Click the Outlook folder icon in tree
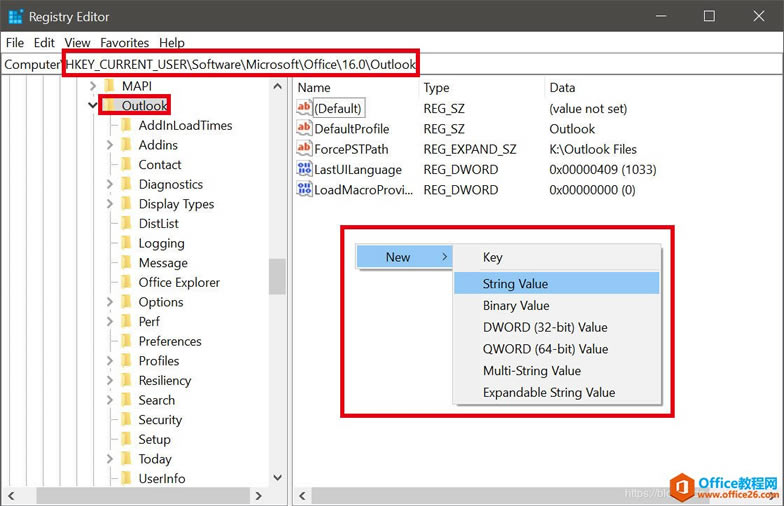The image size is (784, 506). coord(110,106)
